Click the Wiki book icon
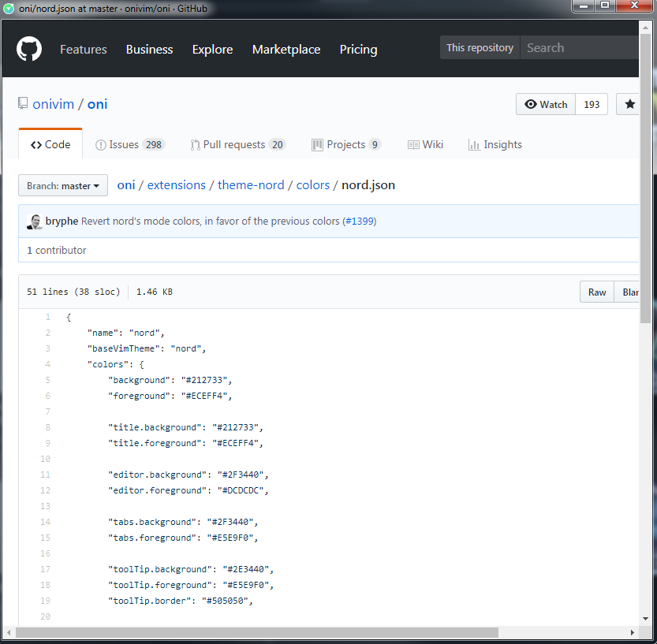This screenshot has width=657, height=644. [413, 144]
